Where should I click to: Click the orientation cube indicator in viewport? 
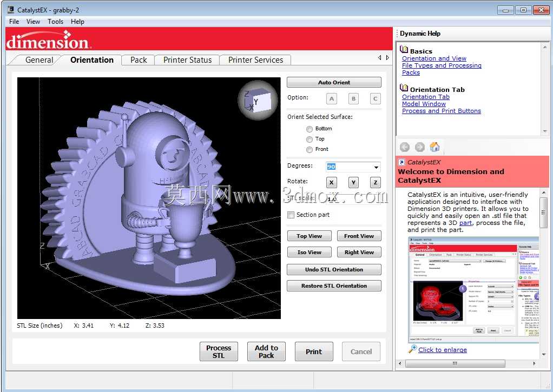(x=256, y=101)
